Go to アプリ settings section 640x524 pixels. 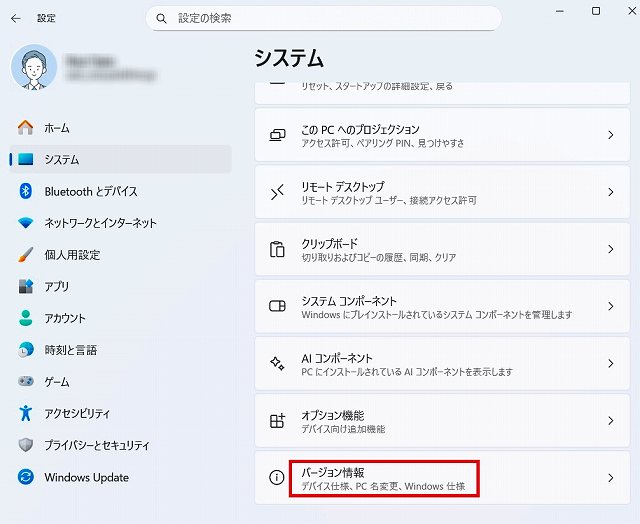pyautogui.click(x=57, y=286)
